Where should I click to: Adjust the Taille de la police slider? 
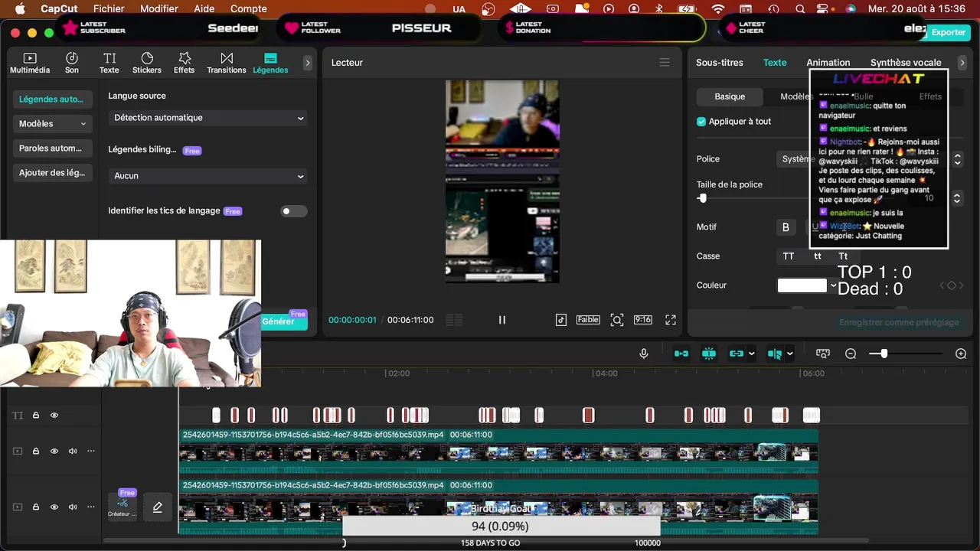[702, 198]
